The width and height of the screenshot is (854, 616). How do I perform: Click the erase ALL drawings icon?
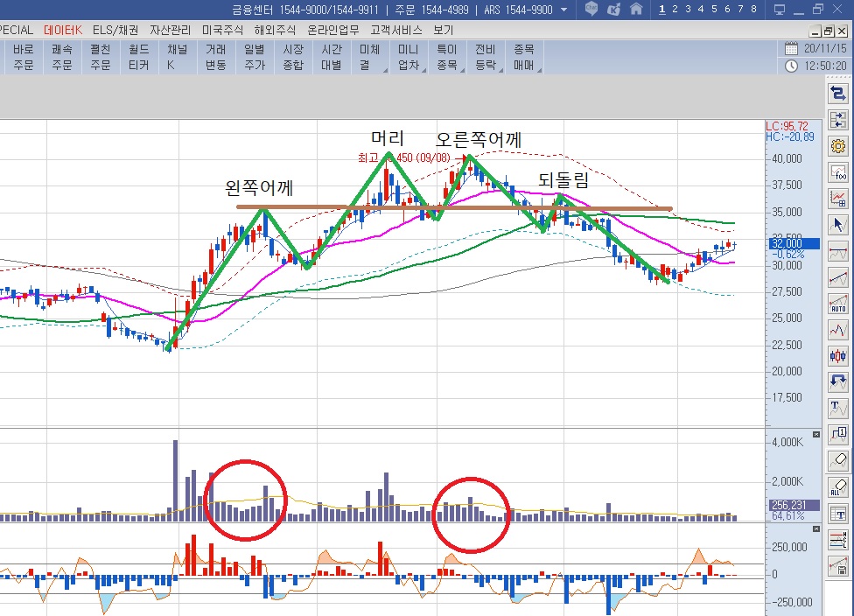(x=838, y=487)
